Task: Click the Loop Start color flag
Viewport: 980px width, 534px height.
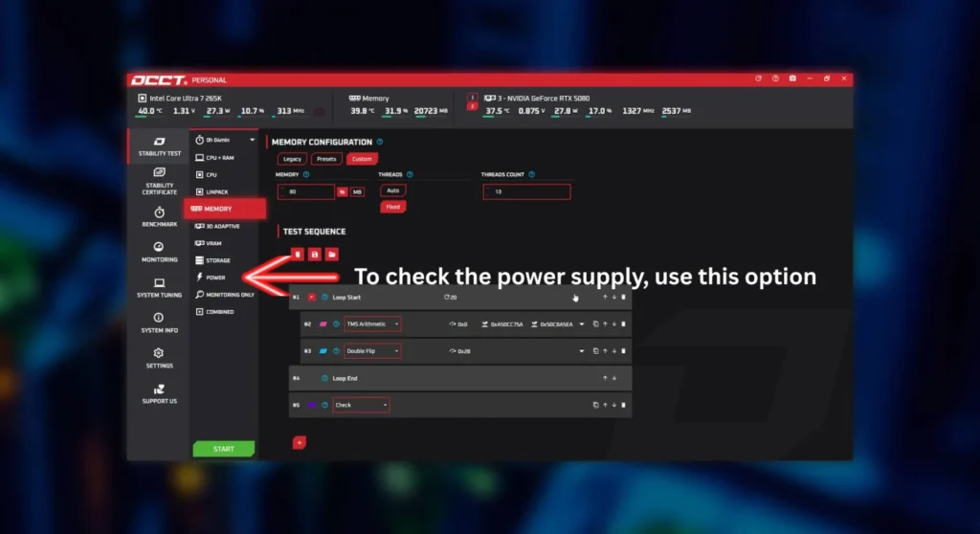Action: (311, 298)
